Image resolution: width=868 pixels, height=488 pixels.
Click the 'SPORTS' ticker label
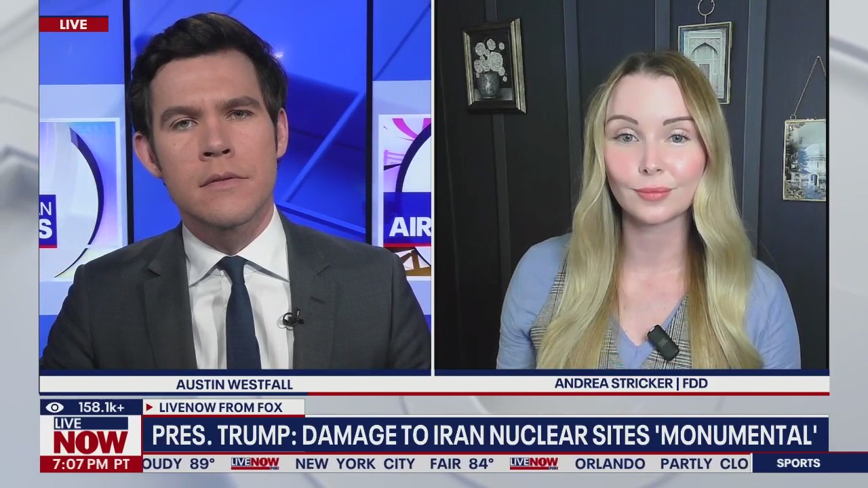[x=798, y=464]
